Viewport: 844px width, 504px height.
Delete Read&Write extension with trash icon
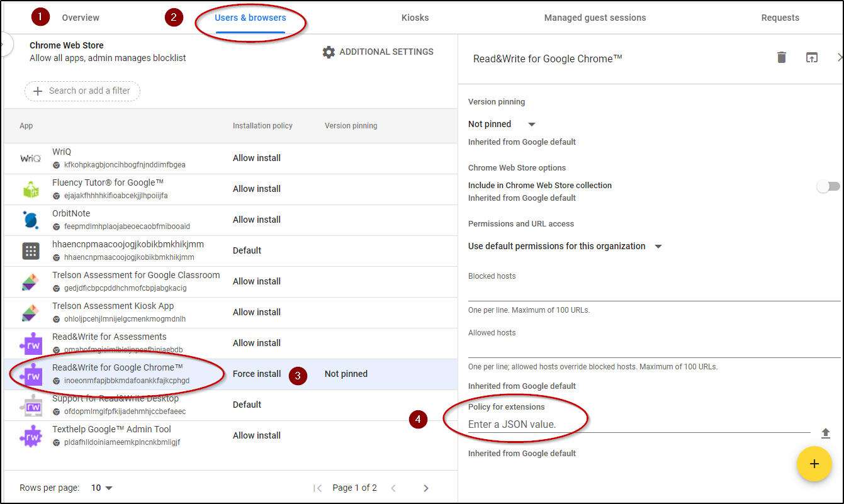point(782,58)
